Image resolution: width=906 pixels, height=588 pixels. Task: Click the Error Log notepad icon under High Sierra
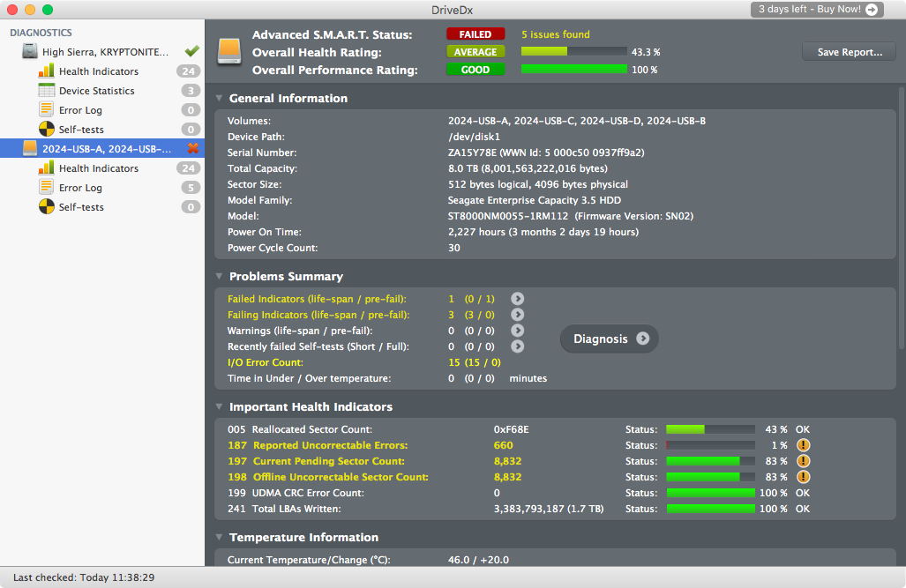[x=46, y=109]
